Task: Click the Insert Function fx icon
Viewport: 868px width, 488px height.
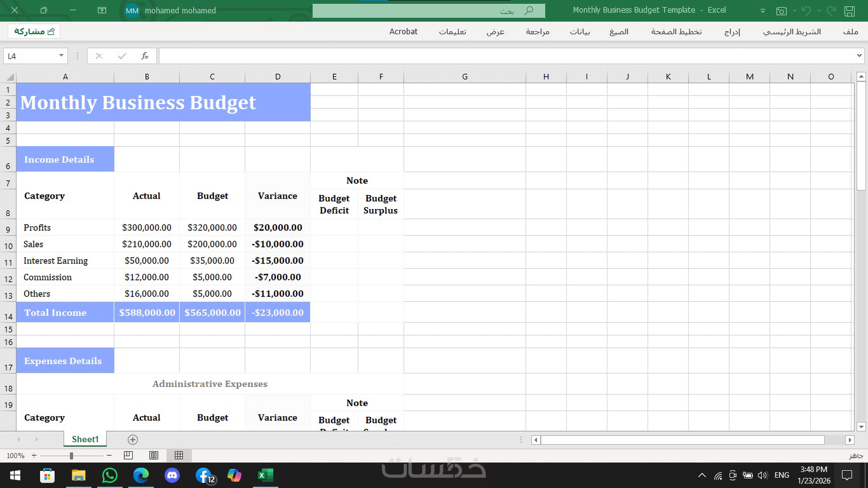Action: coord(144,56)
